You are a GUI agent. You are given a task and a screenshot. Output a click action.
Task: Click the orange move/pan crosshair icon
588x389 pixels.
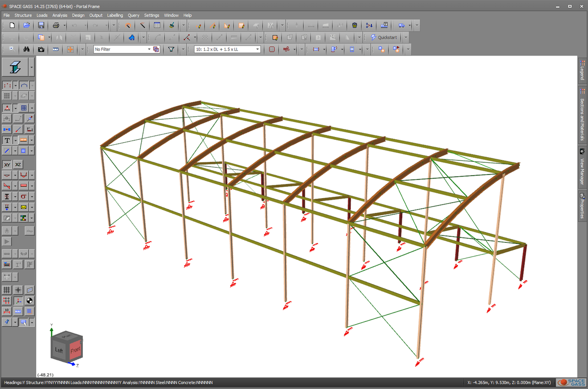click(70, 49)
